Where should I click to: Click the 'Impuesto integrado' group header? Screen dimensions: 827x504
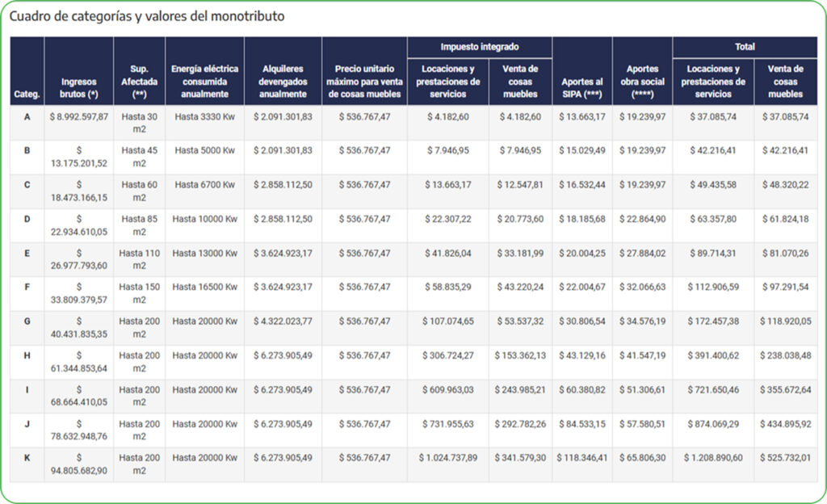pos(480,48)
